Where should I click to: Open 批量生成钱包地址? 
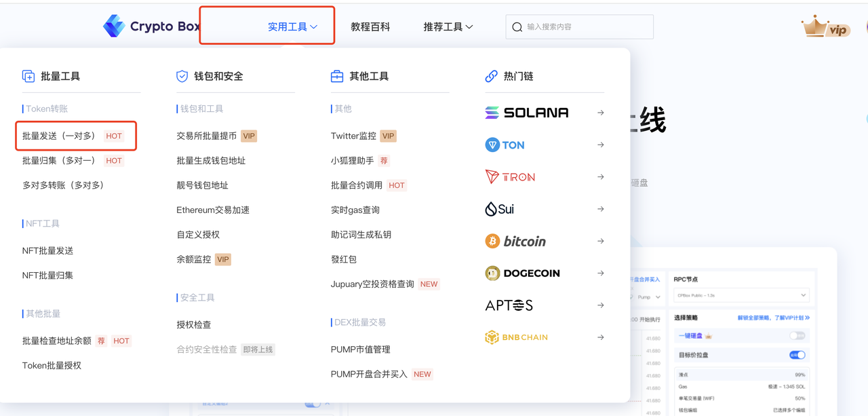pyautogui.click(x=211, y=161)
